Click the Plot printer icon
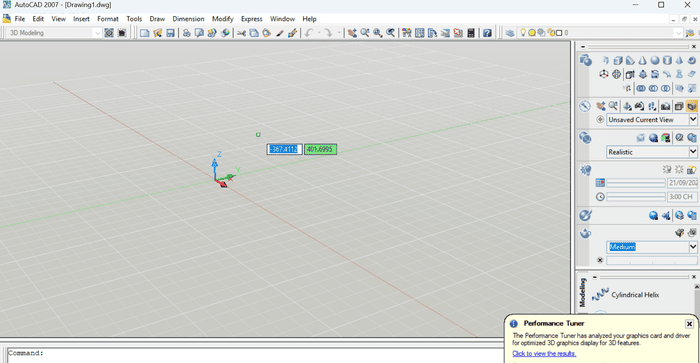Viewport: 700px width, 363px height. coord(187,33)
